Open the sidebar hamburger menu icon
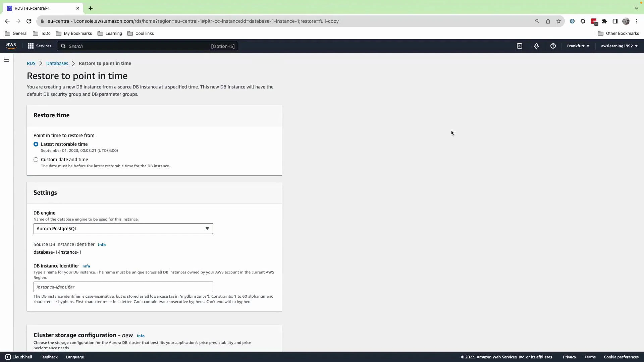The width and height of the screenshot is (644, 362). (7, 60)
